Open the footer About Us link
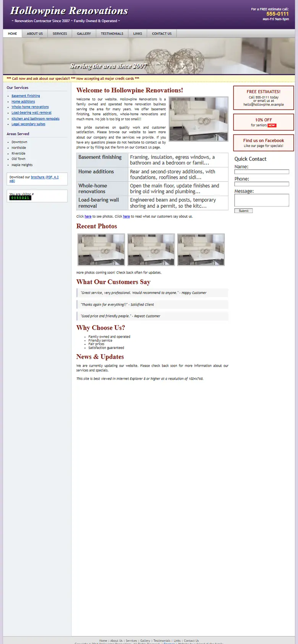Screen dimensions: 298x644 [117, 641]
